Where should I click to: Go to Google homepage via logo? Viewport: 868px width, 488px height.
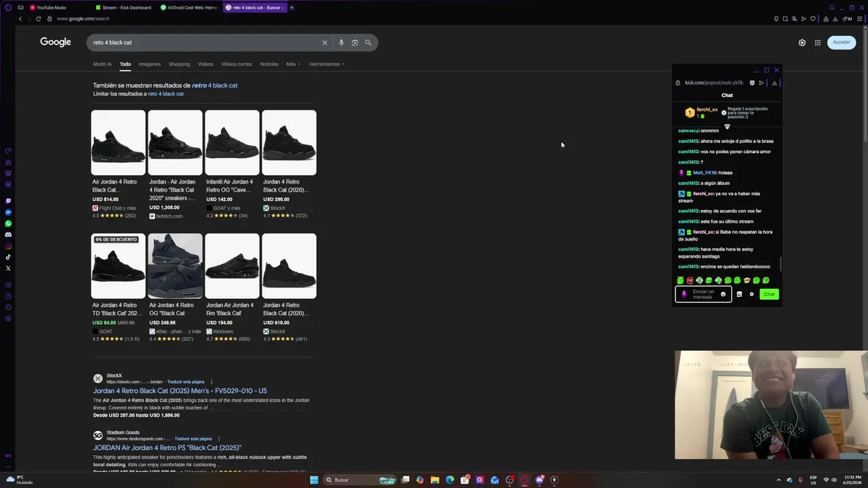[x=56, y=42]
